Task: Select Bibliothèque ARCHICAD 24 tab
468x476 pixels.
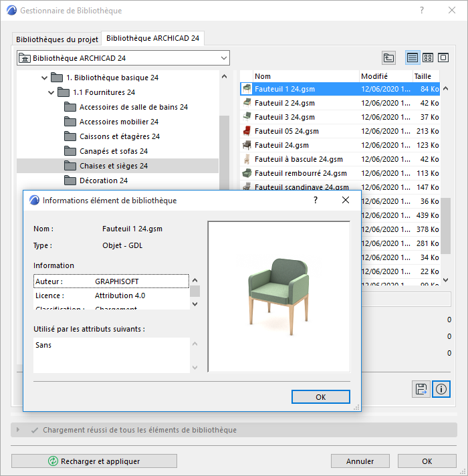Action: point(152,38)
